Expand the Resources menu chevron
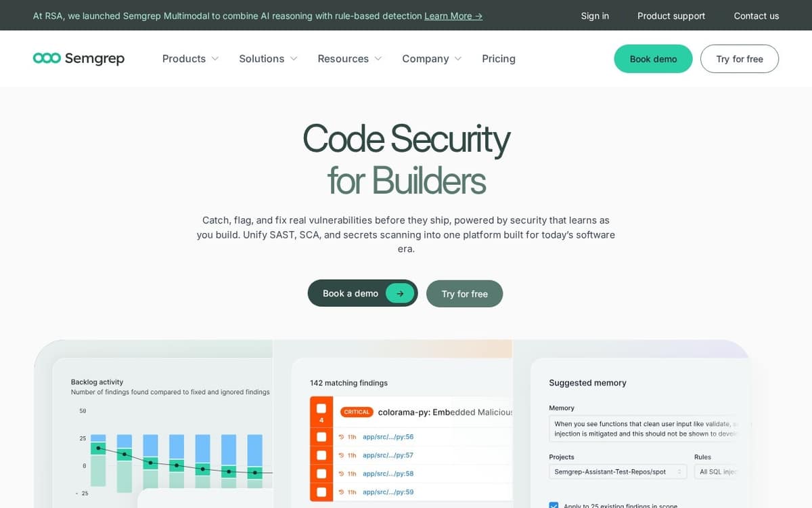Viewport: 812px width, 508px height. 378,59
